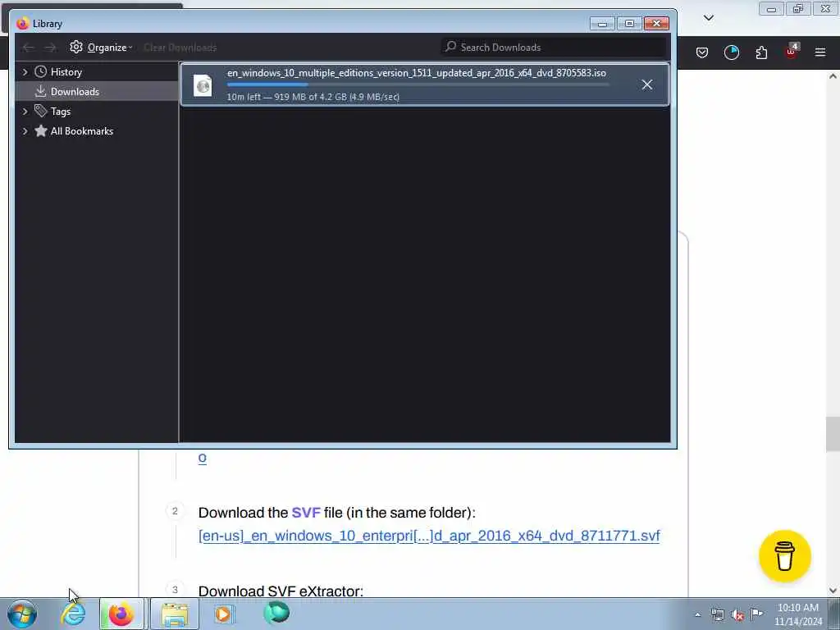The width and height of the screenshot is (840, 630).
Task: Open the Firefox extensions puzzle icon
Action: [761, 52]
